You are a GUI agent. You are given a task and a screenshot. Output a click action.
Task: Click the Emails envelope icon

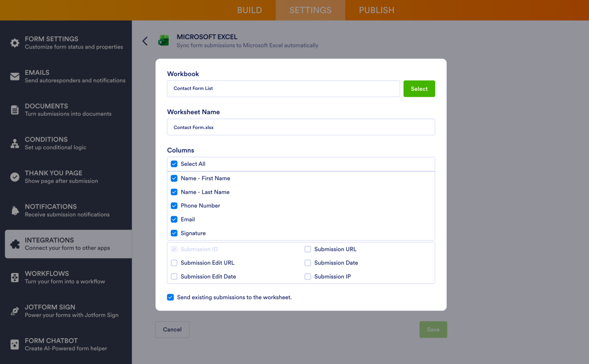[15, 77]
